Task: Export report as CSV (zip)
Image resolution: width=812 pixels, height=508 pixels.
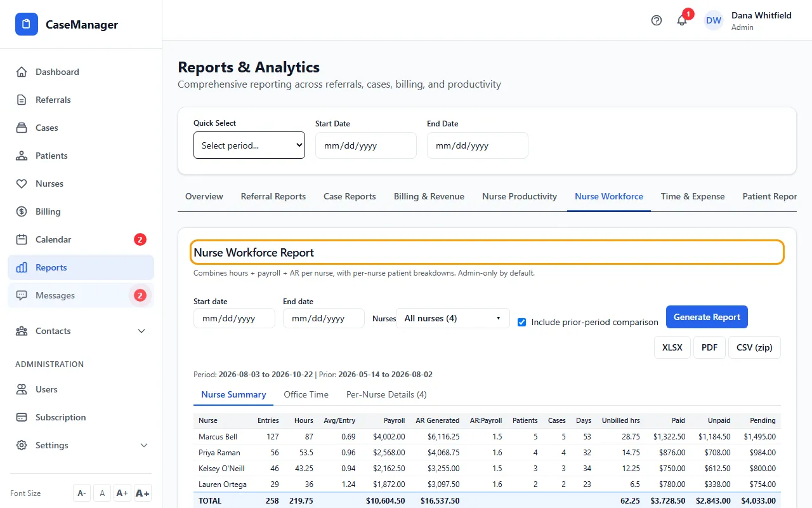Action: pyautogui.click(x=754, y=347)
